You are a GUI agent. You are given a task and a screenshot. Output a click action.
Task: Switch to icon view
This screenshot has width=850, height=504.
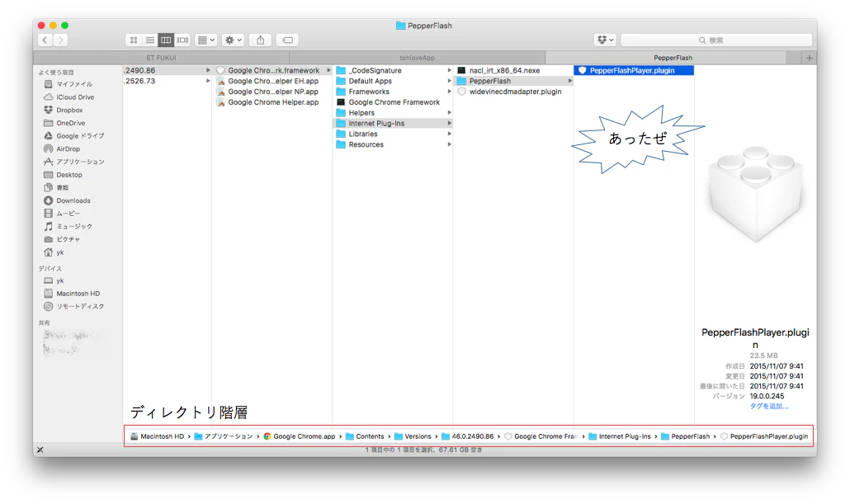point(134,40)
